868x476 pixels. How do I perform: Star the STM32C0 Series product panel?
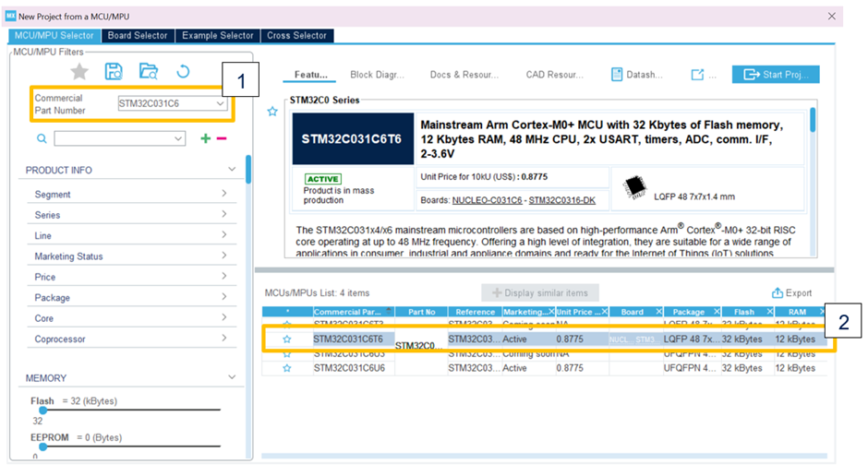272,112
